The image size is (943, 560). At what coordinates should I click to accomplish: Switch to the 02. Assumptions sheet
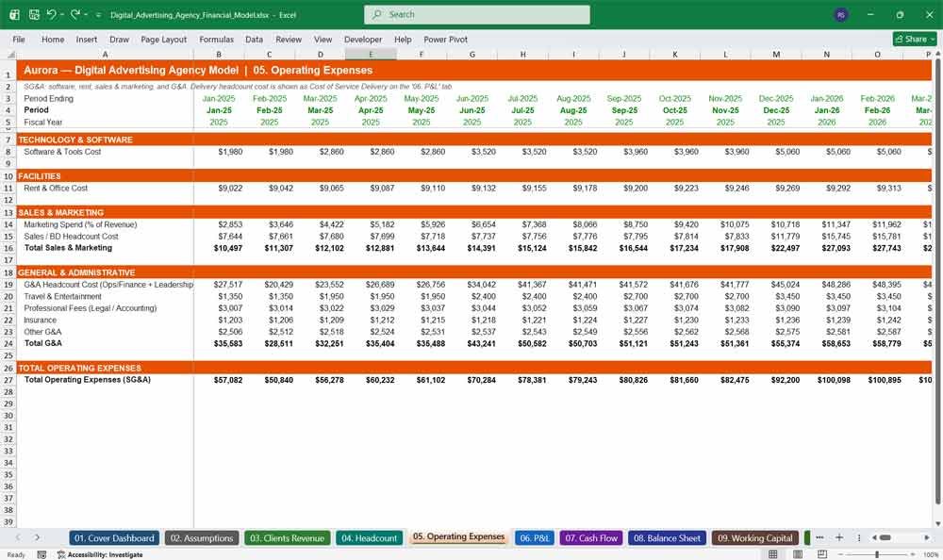pyautogui.click(x=202, y=538)
